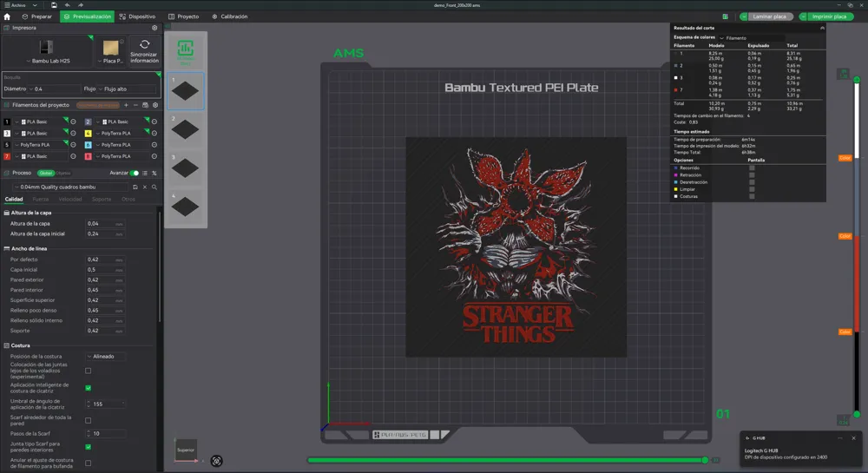Open nozzle Diámetro 0.4 dropdown
The width and height of the screenshot is (868, 473).
(56, 89)
